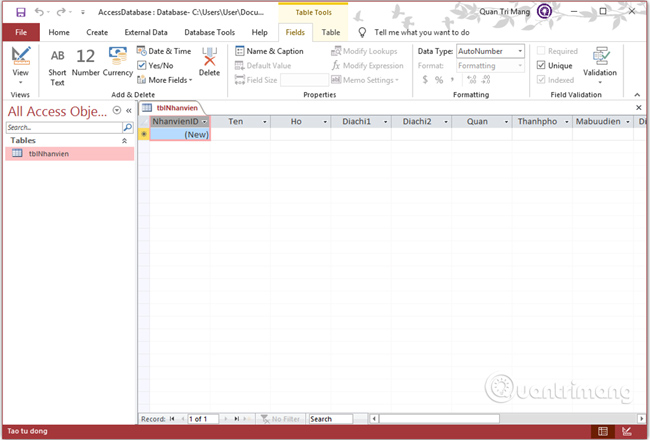Image resolution: width=650 pixels, height=440 pixels.
Task: Click the Save icon in title bar
Action: (x=21, y=12)
